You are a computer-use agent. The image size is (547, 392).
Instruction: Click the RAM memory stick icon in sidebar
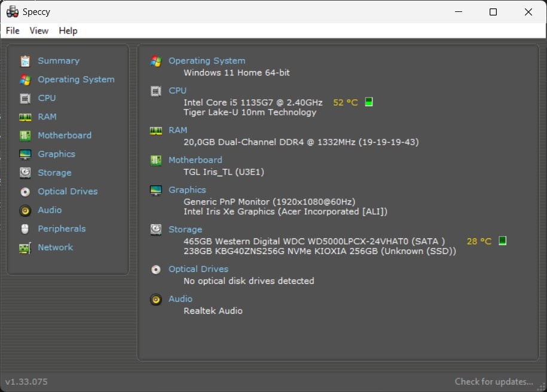click(x=25, y=116)
